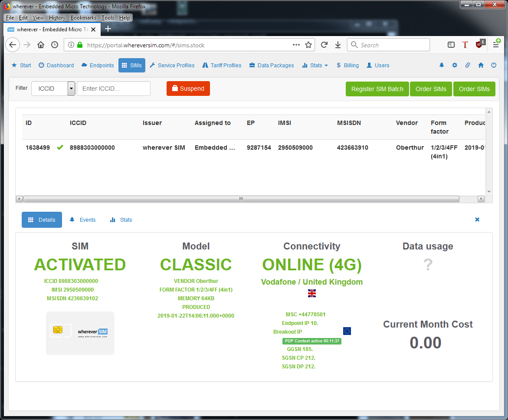
Task: Click the link chain icon in portal header
Action: click(468, 65)
